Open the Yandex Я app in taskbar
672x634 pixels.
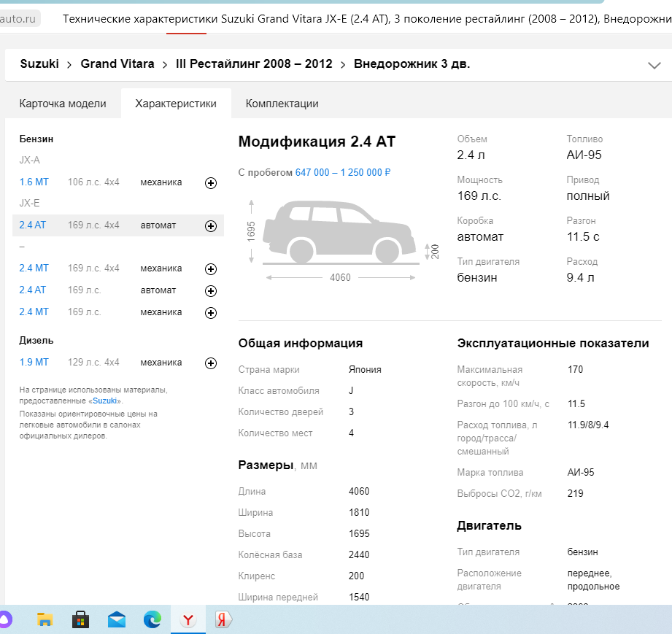223,619
